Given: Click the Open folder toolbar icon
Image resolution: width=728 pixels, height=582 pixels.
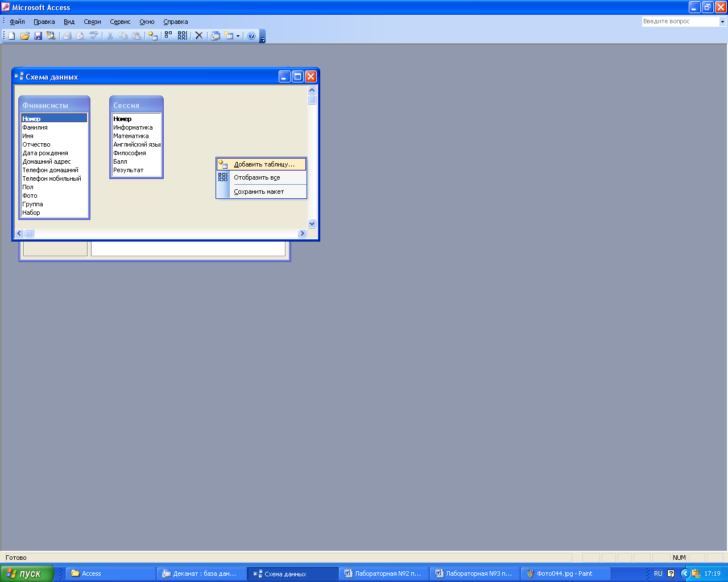Looking at the screenshot, I should 25,36.
